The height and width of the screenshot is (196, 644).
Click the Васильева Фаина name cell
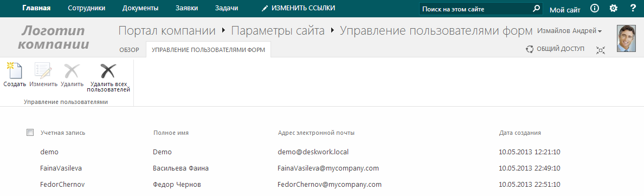[x=181, y=168]
